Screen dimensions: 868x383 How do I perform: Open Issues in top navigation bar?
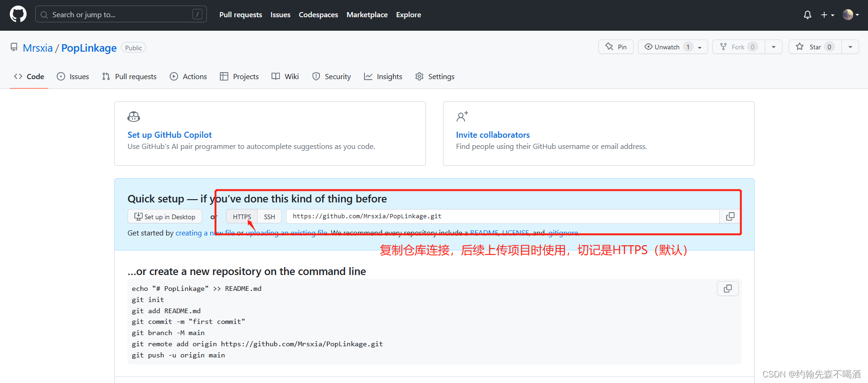click(x=280, y=15)
